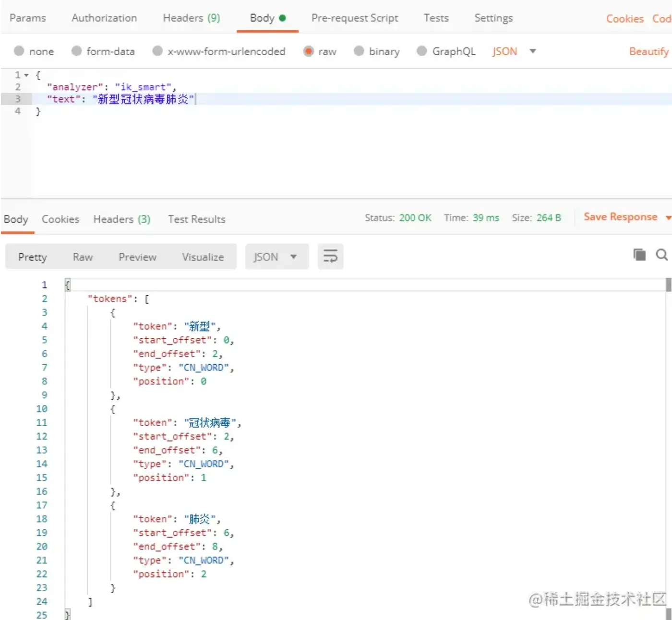The height and width of the screenshot is (620, 672).
Task: Open the Test Results tab
Action: (197, 219)
